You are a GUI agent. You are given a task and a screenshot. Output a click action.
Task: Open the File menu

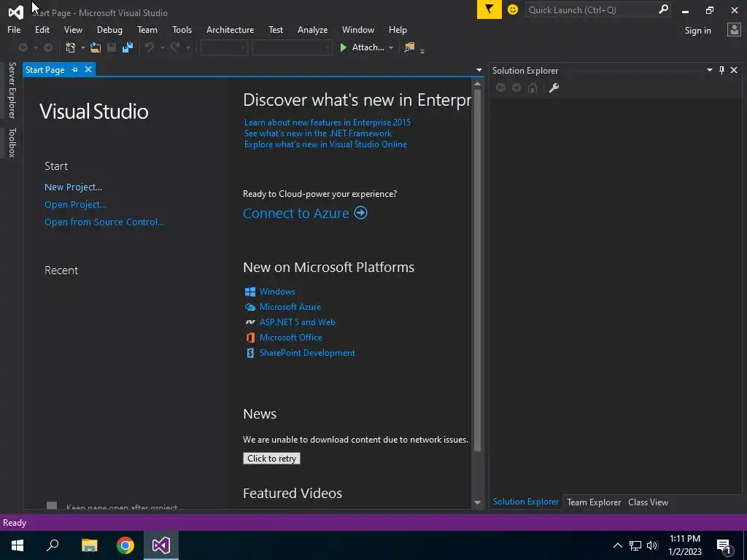(x=14, y=29)
